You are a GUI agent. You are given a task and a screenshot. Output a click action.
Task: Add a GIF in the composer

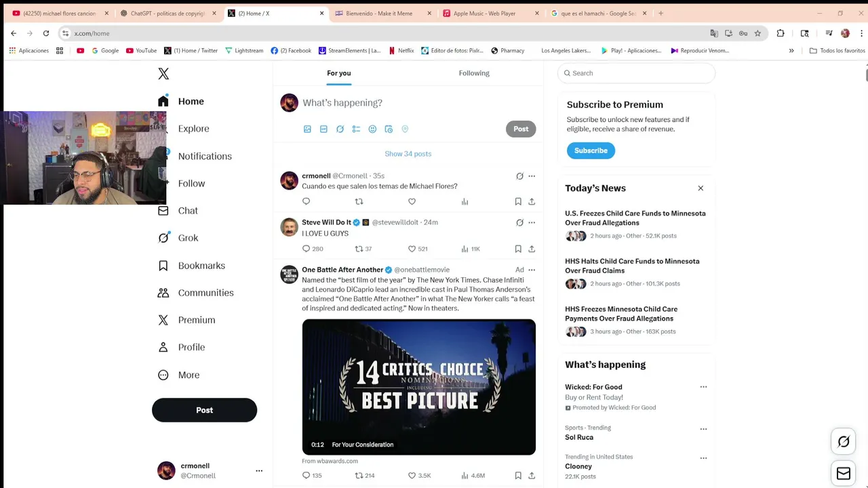tap(323, 129)
